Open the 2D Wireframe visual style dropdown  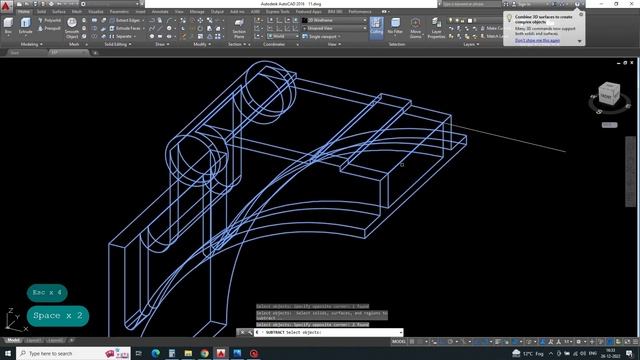coord(335,20)
